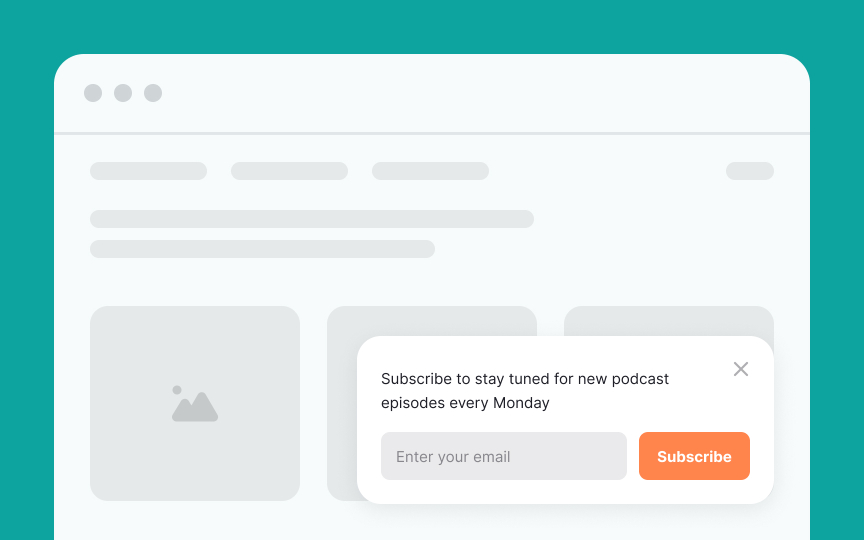Select the second navigation placeholder pill
864x540 pixels.
coord(289,171)
